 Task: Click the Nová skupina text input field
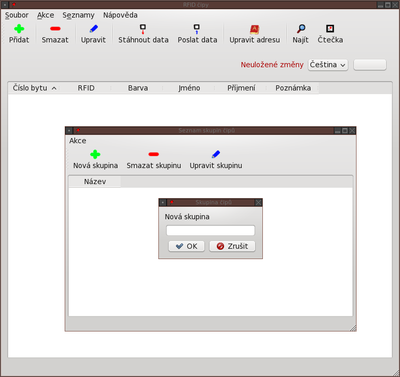click(x=210, y=231)
